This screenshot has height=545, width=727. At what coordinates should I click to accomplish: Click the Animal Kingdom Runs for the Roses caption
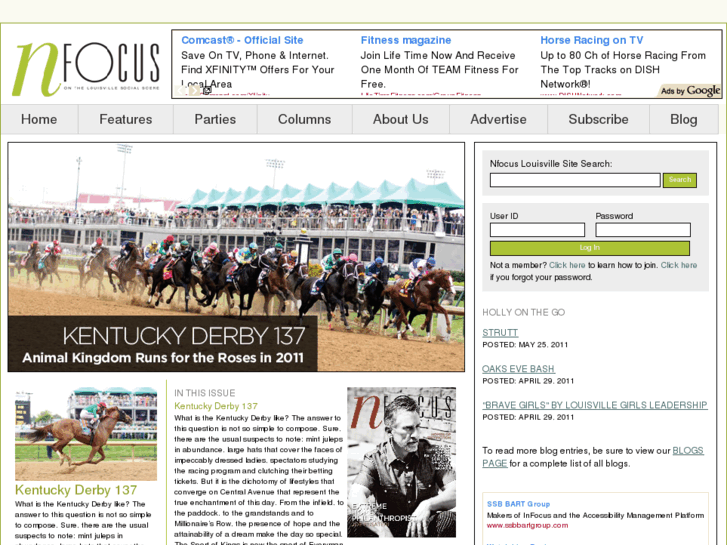pyautogui.click(x=163, y=358)
